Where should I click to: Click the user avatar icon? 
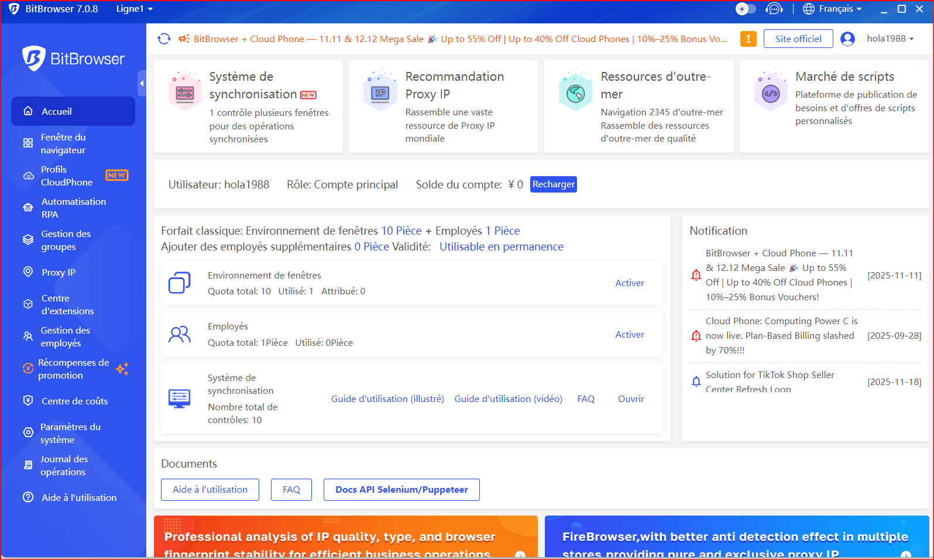pos(847,39)
